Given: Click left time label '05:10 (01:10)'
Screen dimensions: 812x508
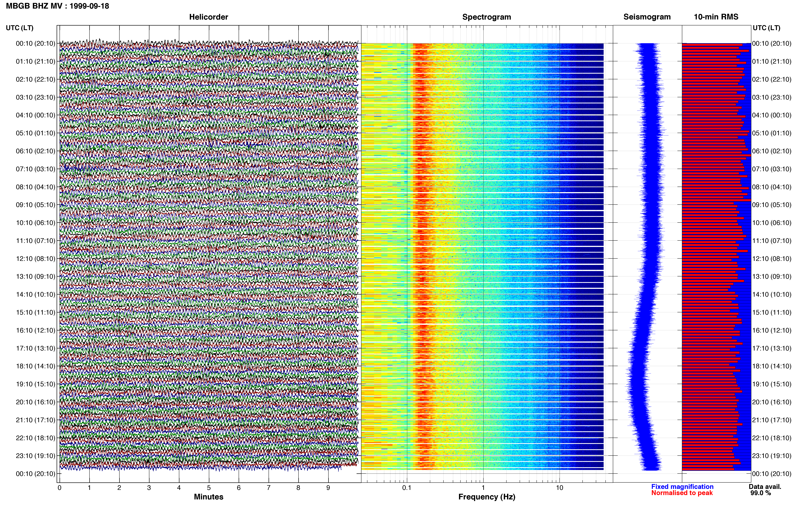Looking at the screenshot, I should coord(36,133).
